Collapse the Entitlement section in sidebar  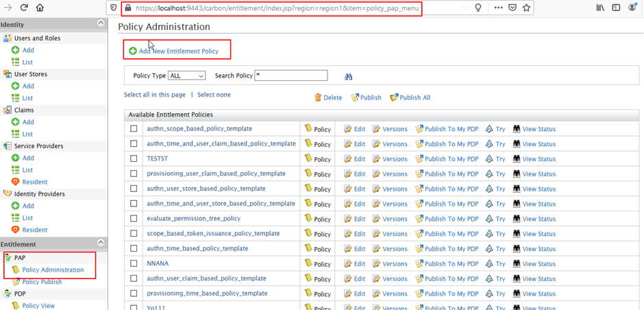[101, 243]
